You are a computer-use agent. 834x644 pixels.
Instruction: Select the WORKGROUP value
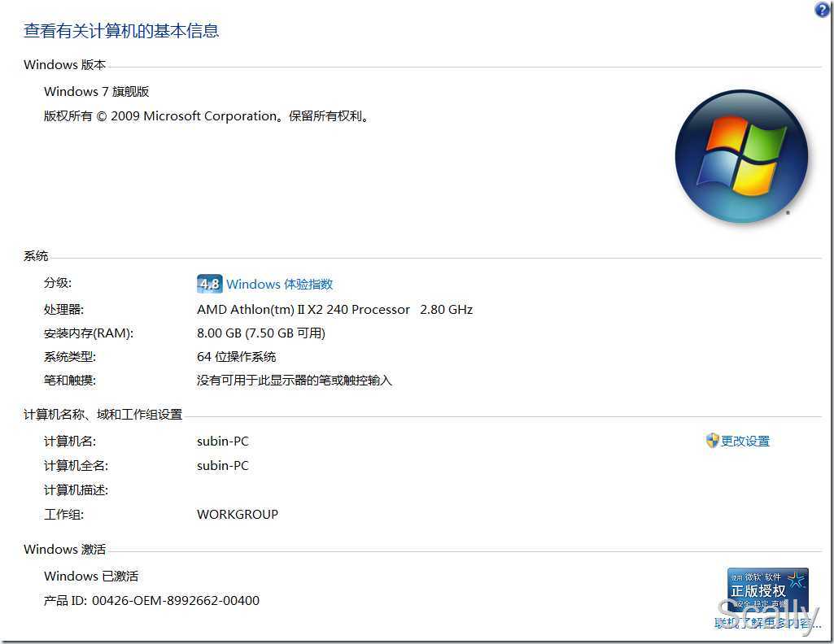pos(238,515)
